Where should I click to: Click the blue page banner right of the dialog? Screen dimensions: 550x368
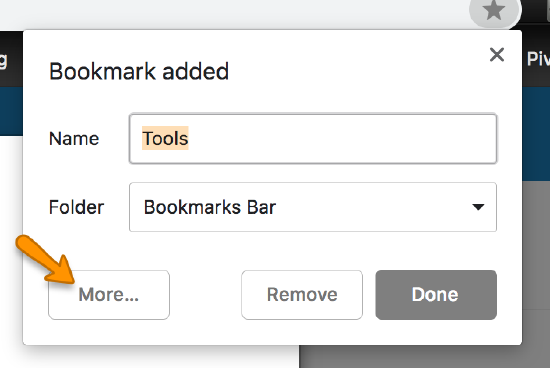pos(536,133)
